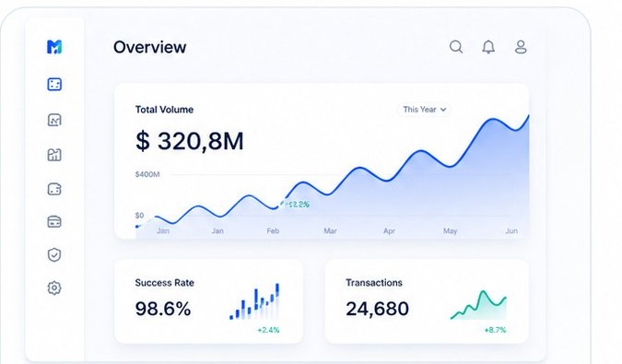Click the blue M logo in sidebar
The image size is (622, 364).
[x=54, y=47]
